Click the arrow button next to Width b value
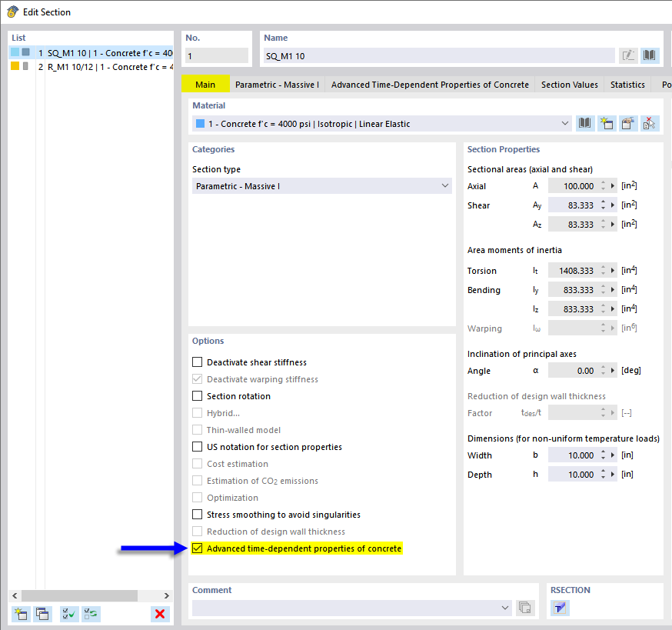The image size is (672, 630). (x=613, y=455)
